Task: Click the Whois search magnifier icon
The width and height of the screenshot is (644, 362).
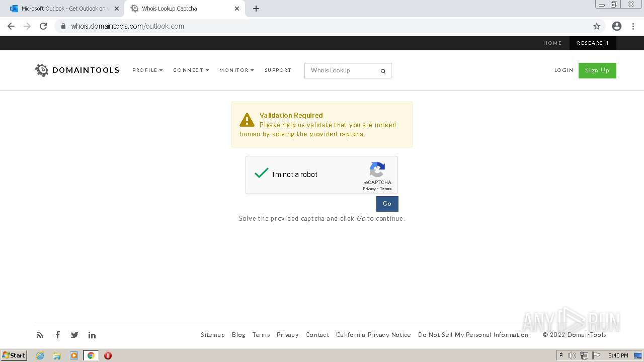Action: coord(383,71)
